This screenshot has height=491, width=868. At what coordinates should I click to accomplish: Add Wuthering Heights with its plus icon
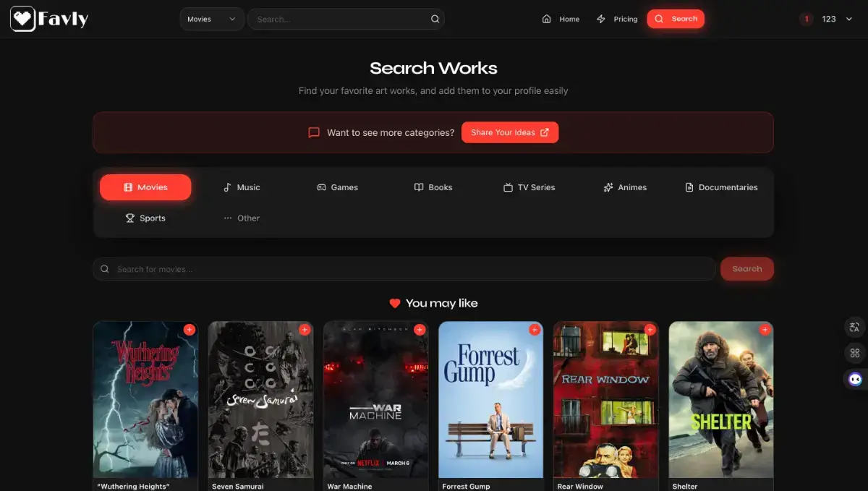190,330
